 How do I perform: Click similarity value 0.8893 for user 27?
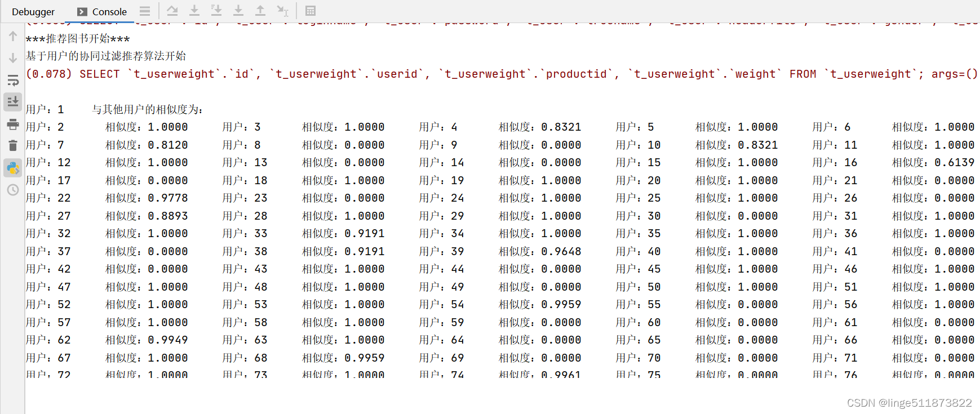tap(168, 216)
